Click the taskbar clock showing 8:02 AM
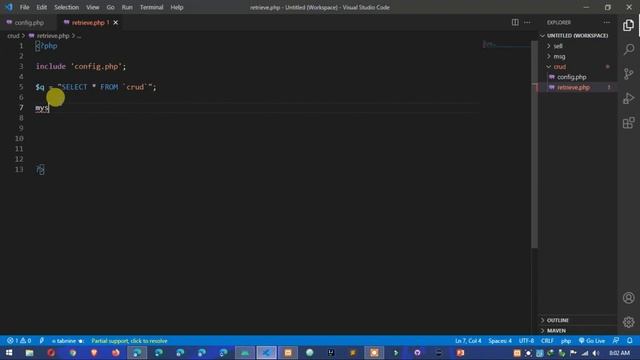Screen dimensions: 640x360 click(x=620, y=353)
